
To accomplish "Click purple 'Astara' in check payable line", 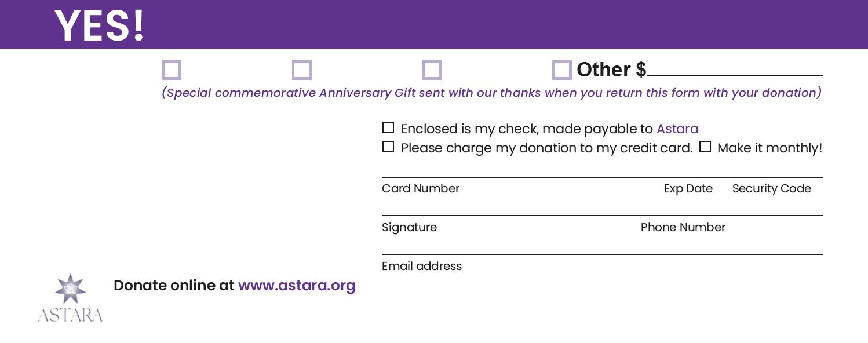I will [x=677, y=129].
